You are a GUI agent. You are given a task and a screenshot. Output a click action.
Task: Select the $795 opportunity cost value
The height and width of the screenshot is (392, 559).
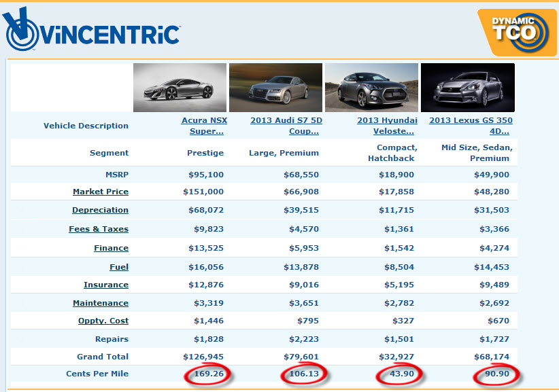tap(308, 321)
